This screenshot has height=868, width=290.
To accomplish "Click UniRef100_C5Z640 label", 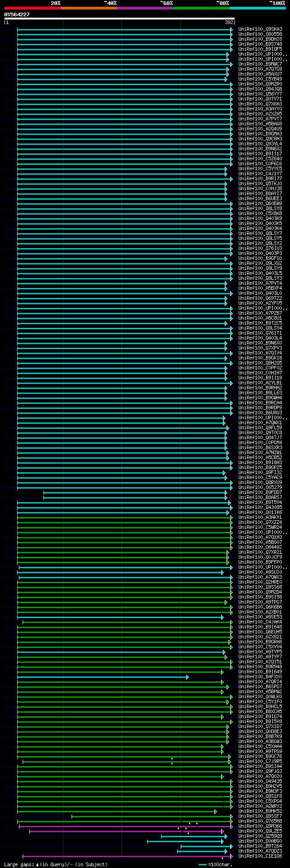I will tap(260, 158).
